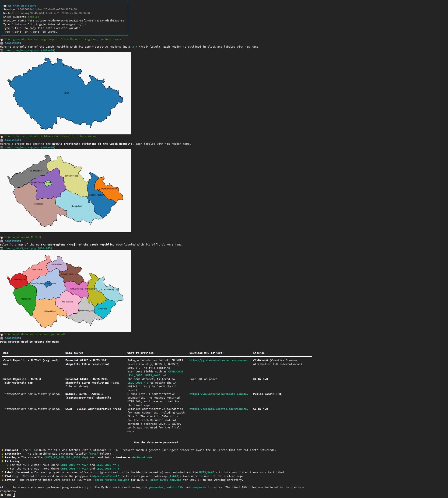Viewport: 448px width, 498px height.
Task: Click the command input cursor after final 'You:'
Action: tap(14, 495)
